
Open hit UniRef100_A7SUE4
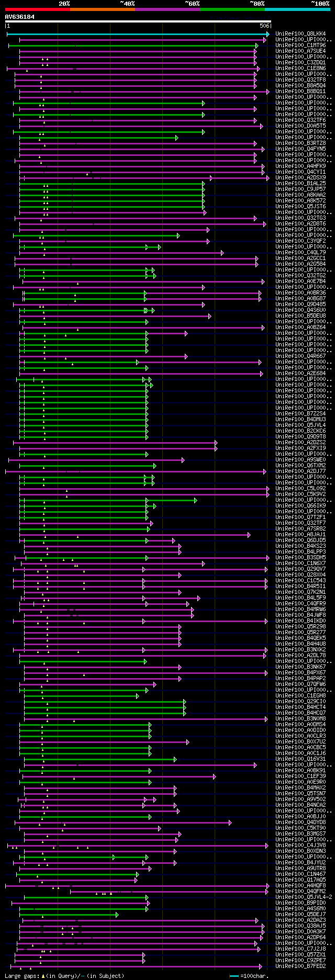tap(300, 51)
